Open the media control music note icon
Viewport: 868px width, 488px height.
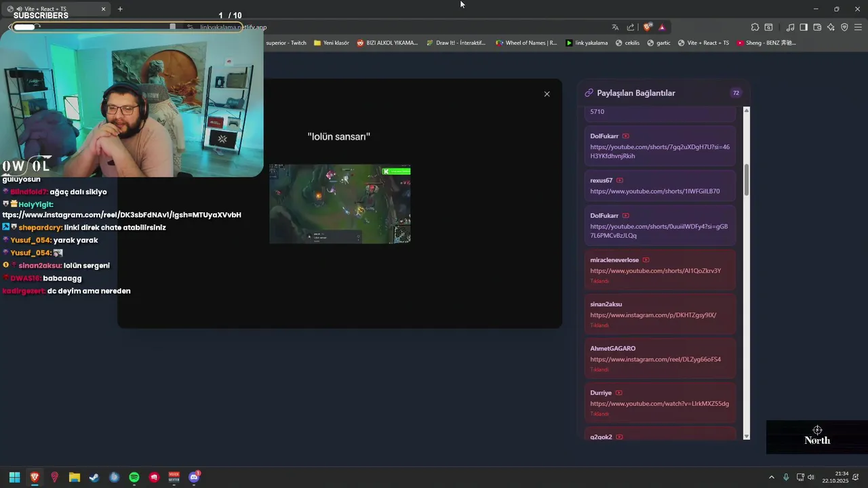click(790, 27)
